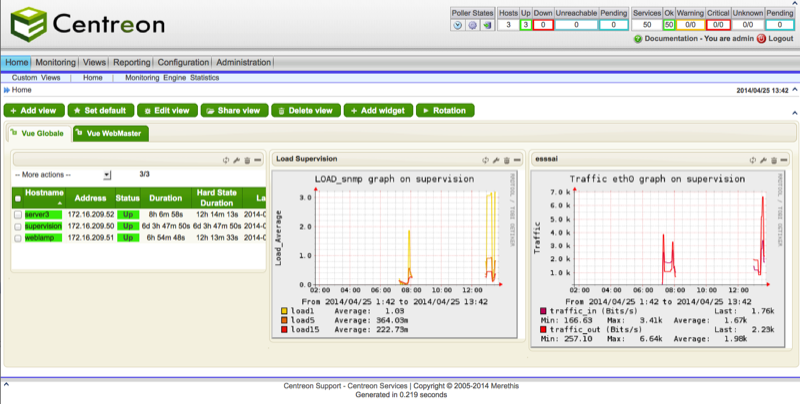This screenshot has width=800, height=404.
Task: Click the red Logout power icon
Action: tap(762, 38)
